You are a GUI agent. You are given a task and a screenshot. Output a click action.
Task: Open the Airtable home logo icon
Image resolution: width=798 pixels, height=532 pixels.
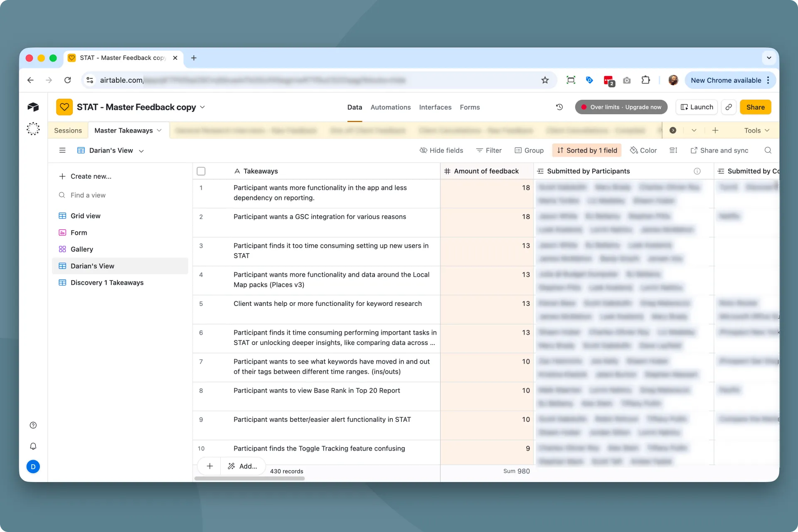pos(33,107)
